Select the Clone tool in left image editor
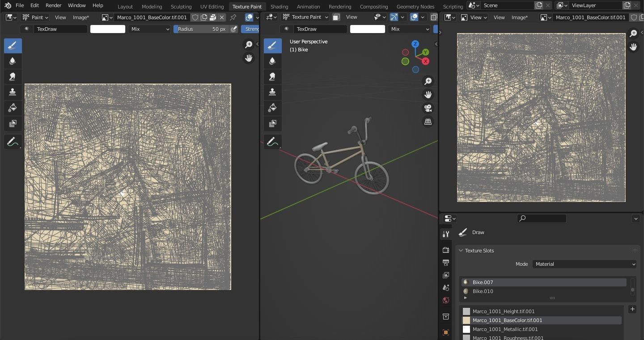This screenshot has height=340, width=644. 13,92
